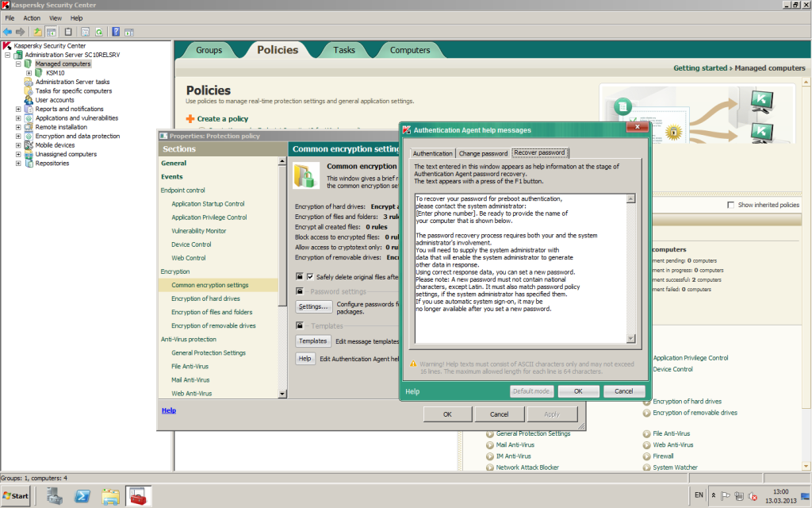This screenshot has width=812, height=508.
Task: Click the Start button
Action: click(x=16, y=496)
